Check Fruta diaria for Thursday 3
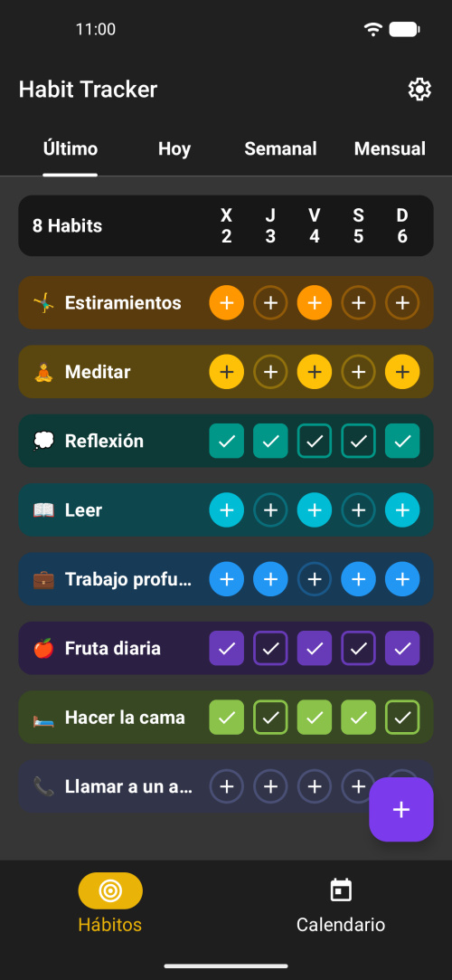The height and width of the screenshot is (980, 452). [x=270, y=648]
